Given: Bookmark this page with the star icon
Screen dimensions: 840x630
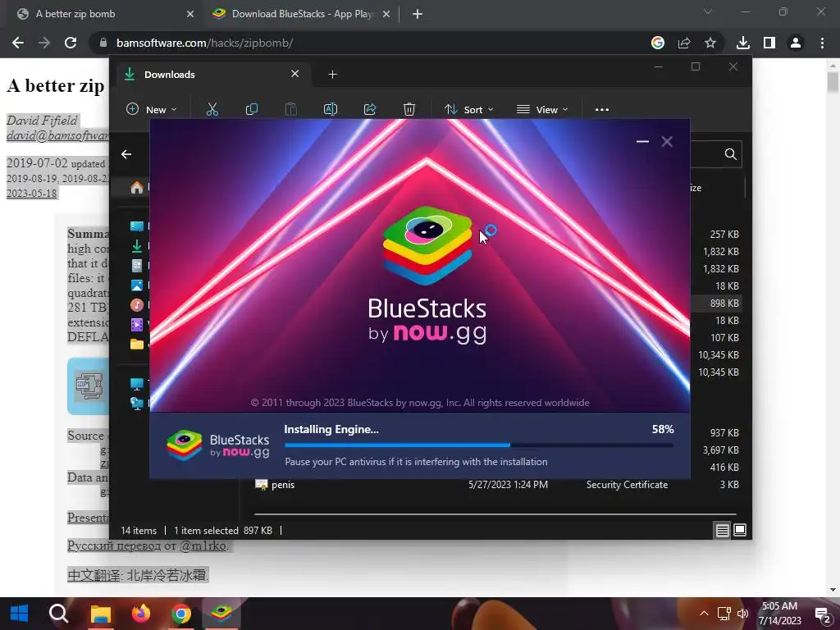Looking at the screenshot, I should pyautogui.click(x=710, y=43).
